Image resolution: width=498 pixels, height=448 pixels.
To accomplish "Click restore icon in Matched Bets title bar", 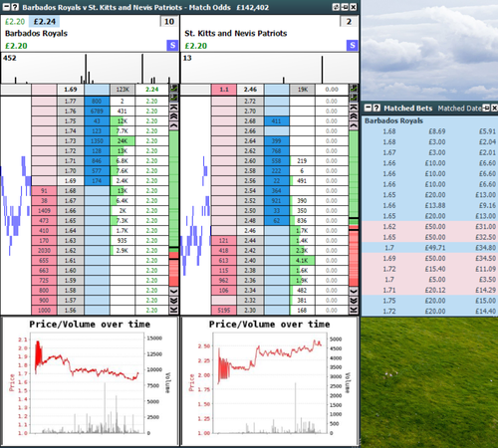I will coord(486,108).
